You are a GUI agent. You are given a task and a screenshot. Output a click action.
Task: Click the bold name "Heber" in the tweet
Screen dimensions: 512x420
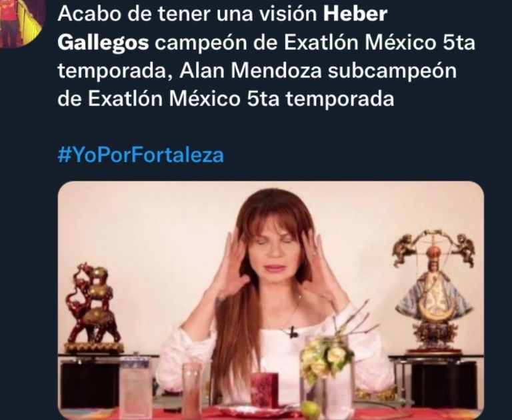(x=355, y=14)
